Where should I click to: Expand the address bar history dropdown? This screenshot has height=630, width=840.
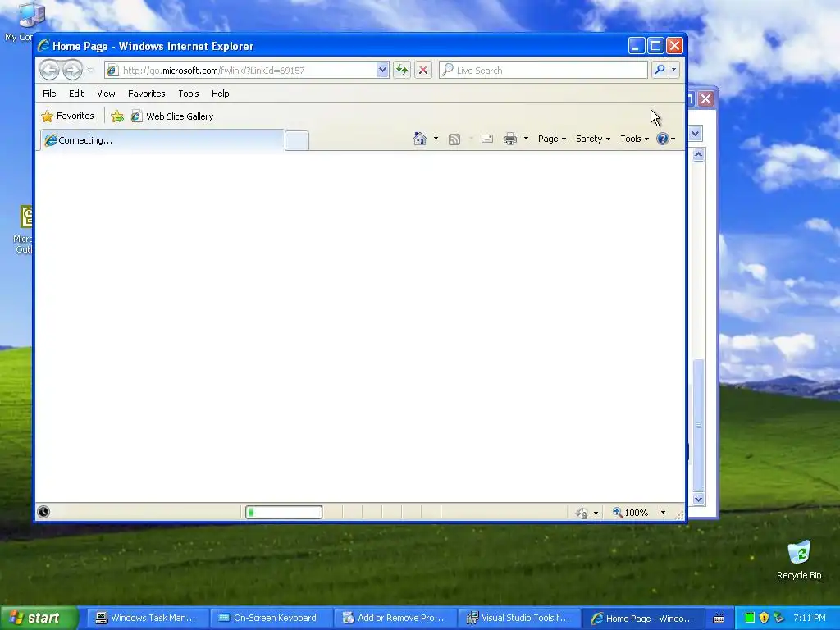(x=382, y=71)
